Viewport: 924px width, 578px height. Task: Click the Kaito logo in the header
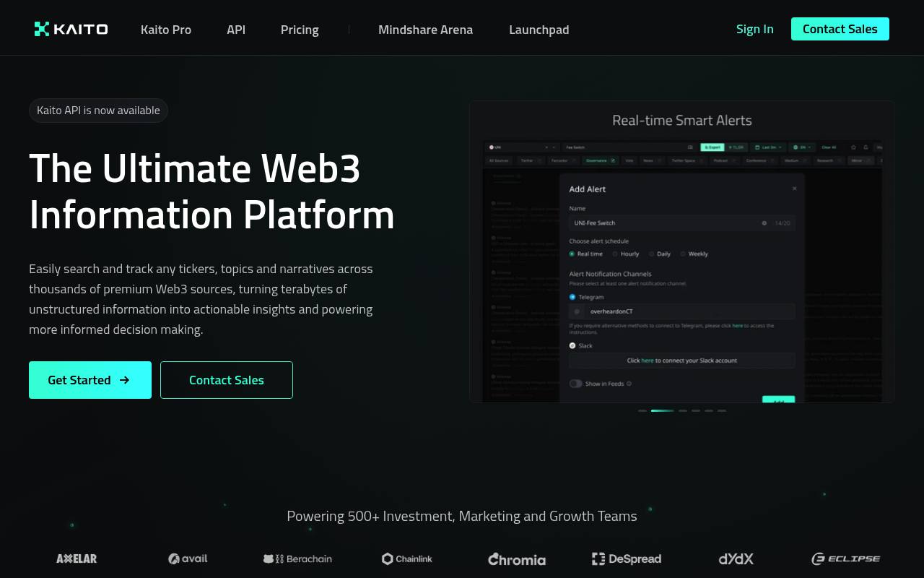click(x=71, y=29)
